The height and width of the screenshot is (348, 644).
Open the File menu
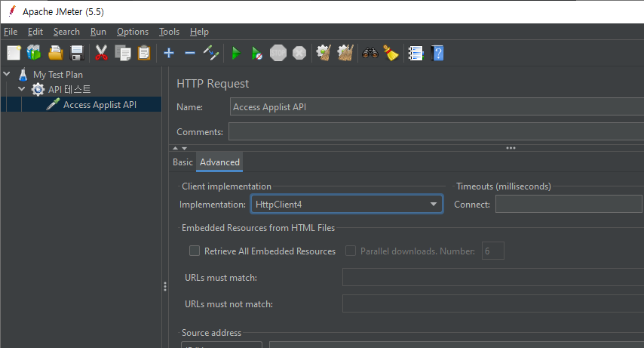[11, 32]
